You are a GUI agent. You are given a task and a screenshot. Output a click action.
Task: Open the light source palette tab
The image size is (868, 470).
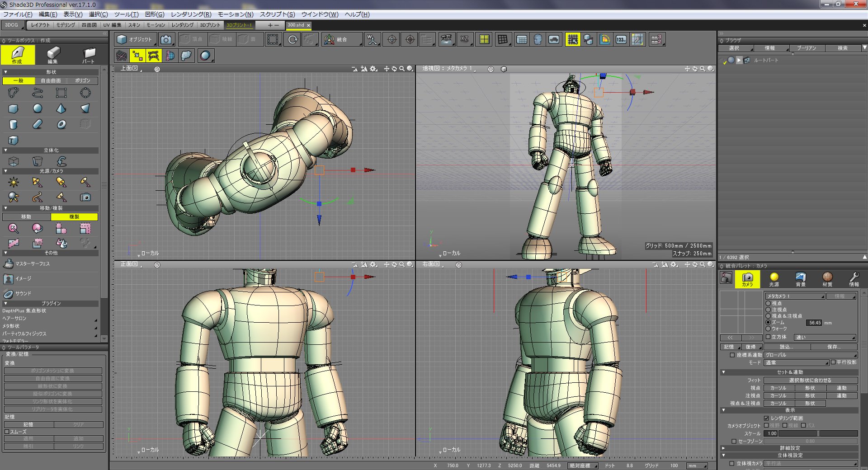pos(774,279)
